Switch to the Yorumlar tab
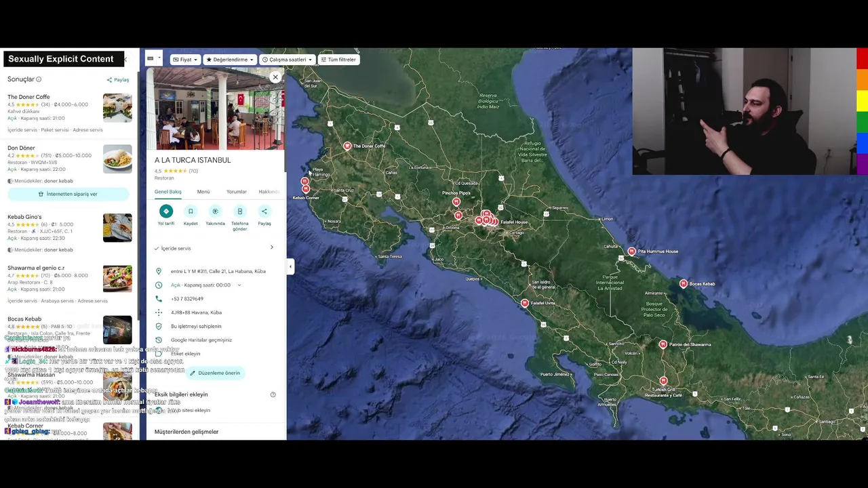This screenshot has height=488, width=868. [237, 192]
